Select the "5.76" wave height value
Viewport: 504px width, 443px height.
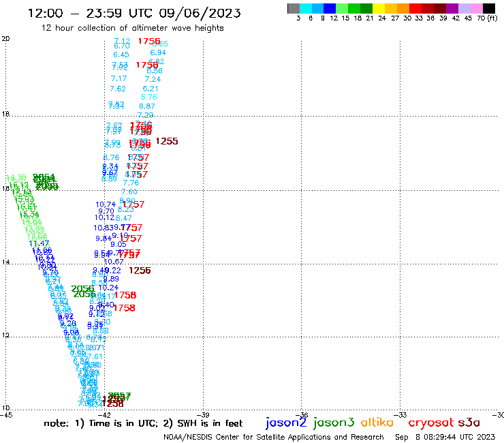click(149, 97)
